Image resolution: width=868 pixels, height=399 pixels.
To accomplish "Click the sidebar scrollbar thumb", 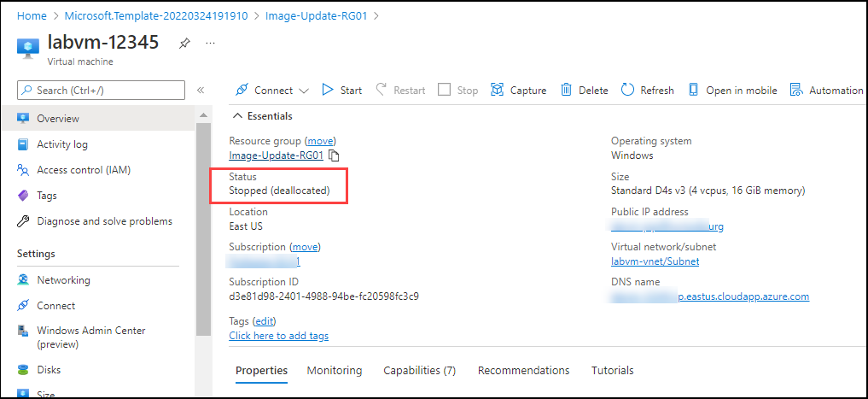I will coord(203,229).
